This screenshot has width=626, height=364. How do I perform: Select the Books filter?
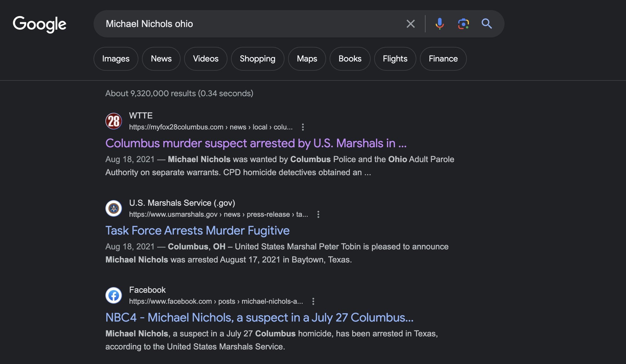click(350, 59)
